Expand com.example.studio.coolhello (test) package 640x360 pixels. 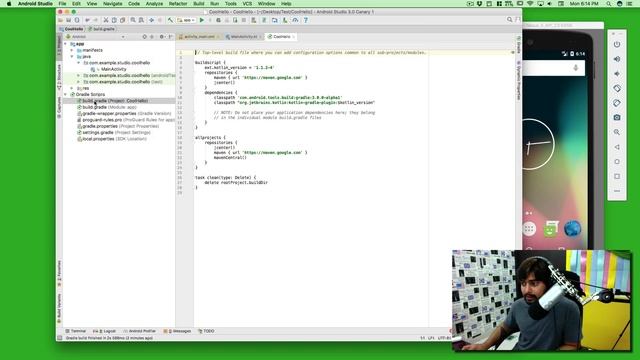[x=79, y=82]
